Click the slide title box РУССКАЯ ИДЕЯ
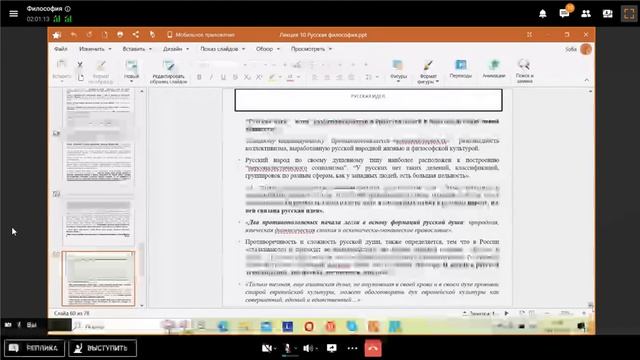The height and width of the screenshot is (360, 640). point(368,99)
